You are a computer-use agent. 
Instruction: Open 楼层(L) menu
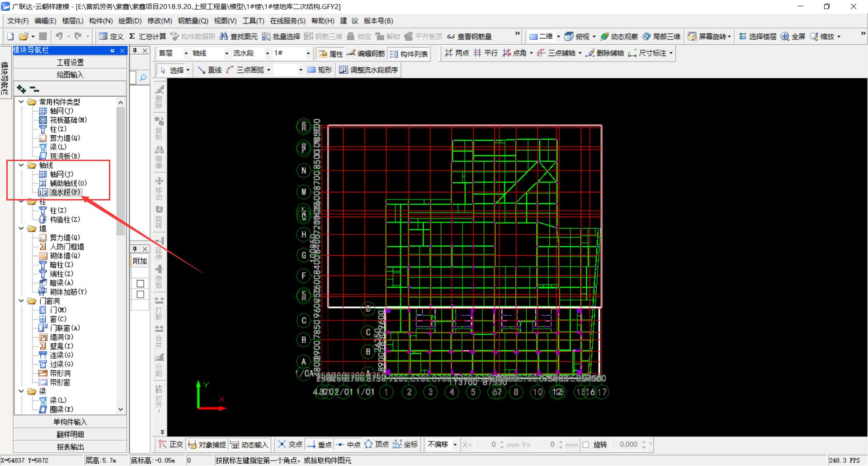click(73, 21)
